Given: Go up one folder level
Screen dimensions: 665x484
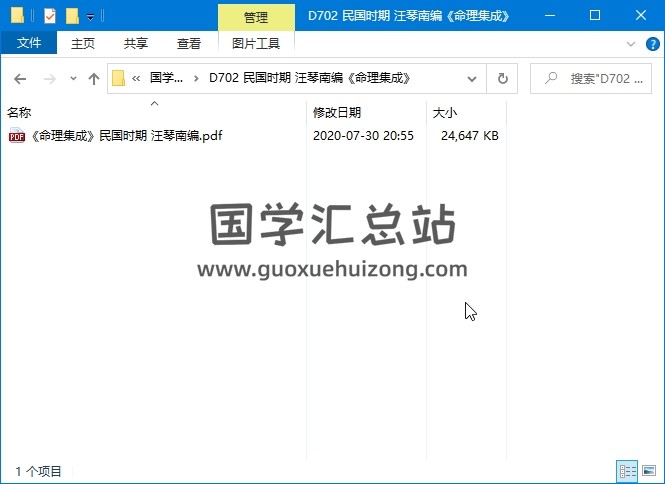Looking at the screenshot, I should 94,78.
